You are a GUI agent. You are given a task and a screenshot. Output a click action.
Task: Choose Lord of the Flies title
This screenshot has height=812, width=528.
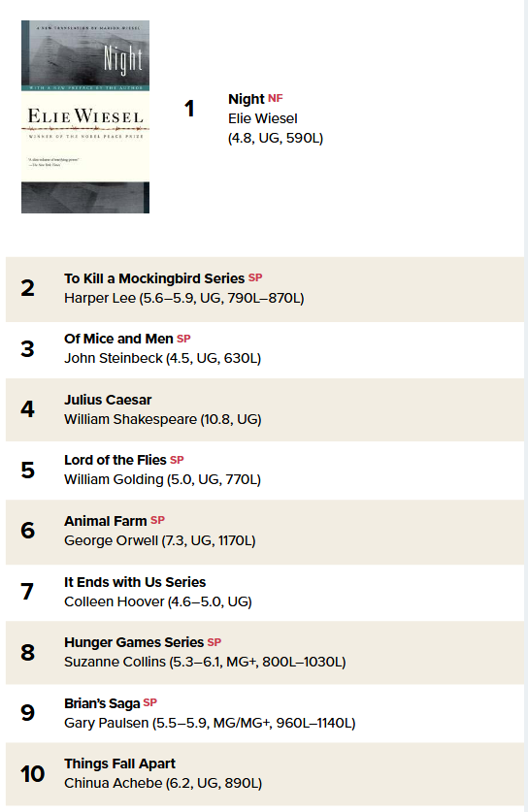tap(115, 460)
